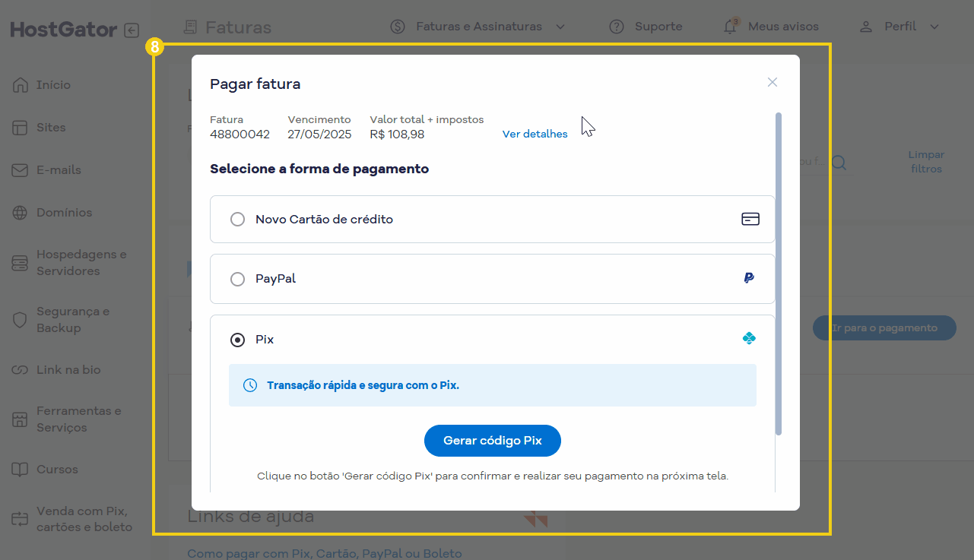The width and height of the screenshot is (974, 560).
Task: Click the credit card icon in dialog
Action: (x=750, y=219)
